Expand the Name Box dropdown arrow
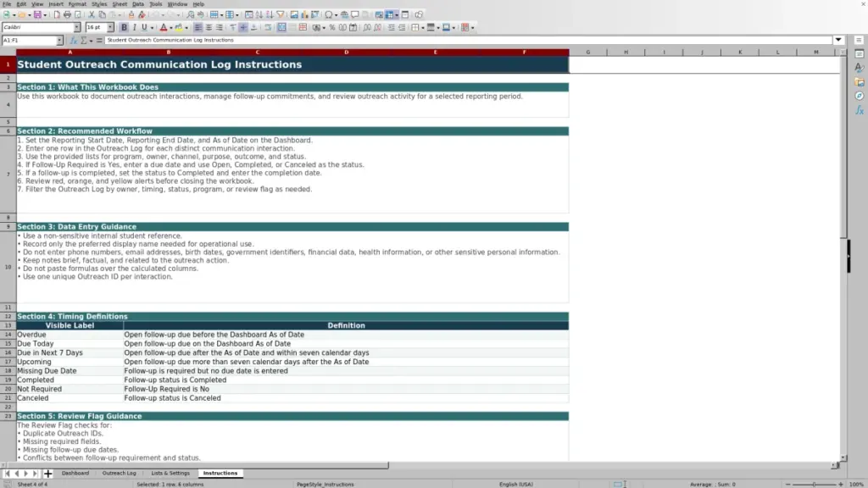Viewport: 868px width, 488px height. click(x=59, y=40)
